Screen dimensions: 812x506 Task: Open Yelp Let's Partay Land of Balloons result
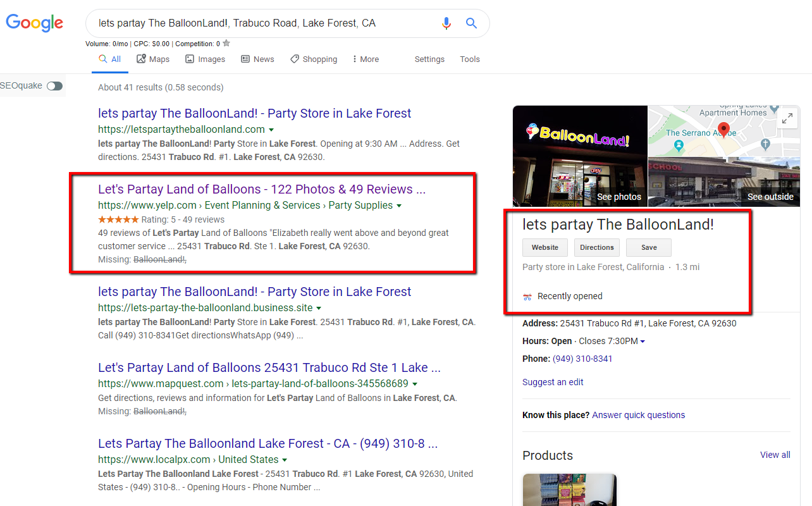[262, 189]
